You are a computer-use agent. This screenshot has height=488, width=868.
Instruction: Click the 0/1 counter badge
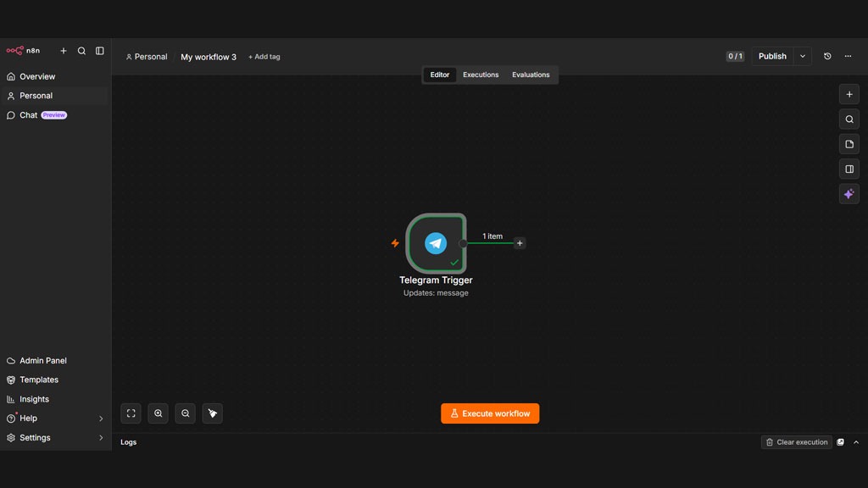tap(735, 56)
